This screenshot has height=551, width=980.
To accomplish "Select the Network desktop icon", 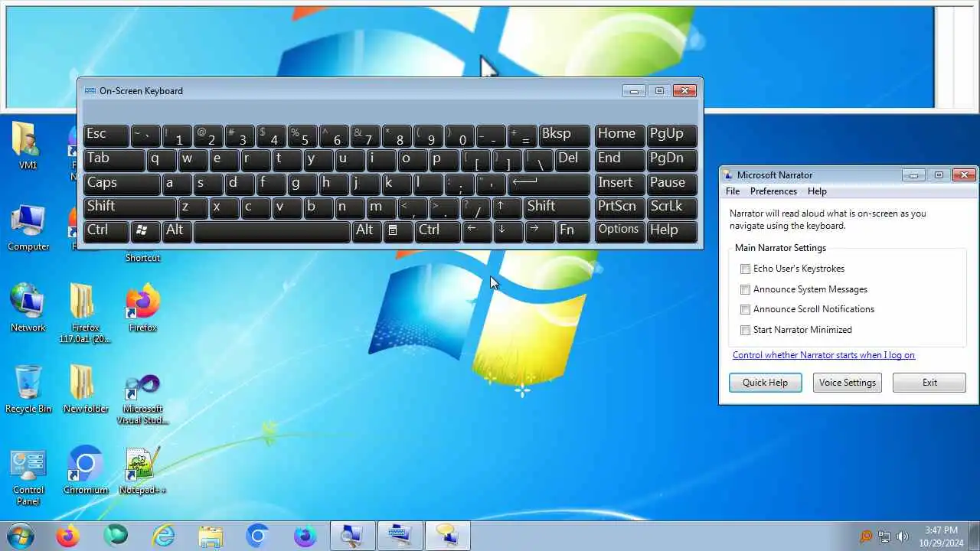I will tap(28, 308).
